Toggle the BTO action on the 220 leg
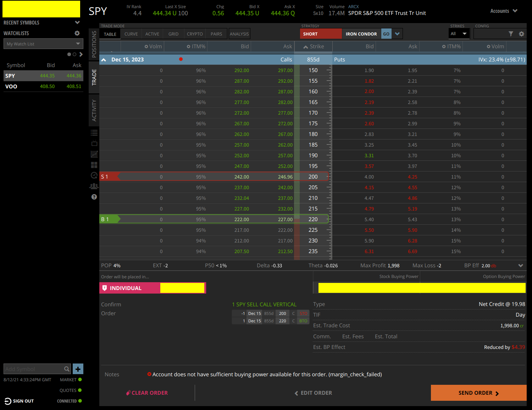The image size is (532, 410). tap(303, 321)
